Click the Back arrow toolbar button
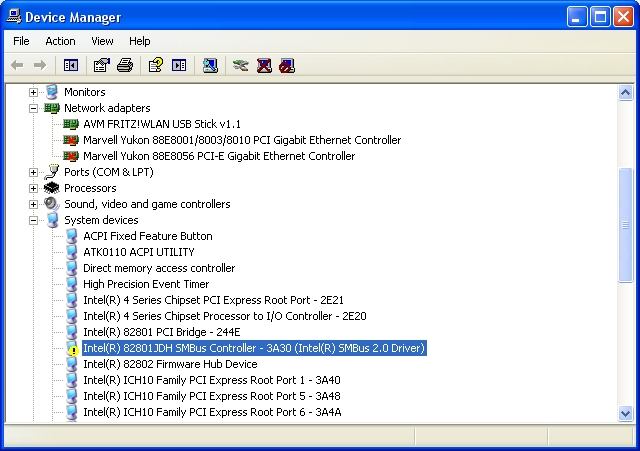Viewport: 640px width, 451px height. coord(17,65)
